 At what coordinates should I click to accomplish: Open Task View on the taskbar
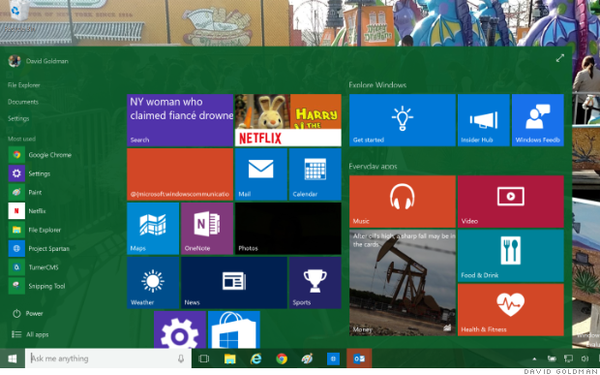click(204, 359)
